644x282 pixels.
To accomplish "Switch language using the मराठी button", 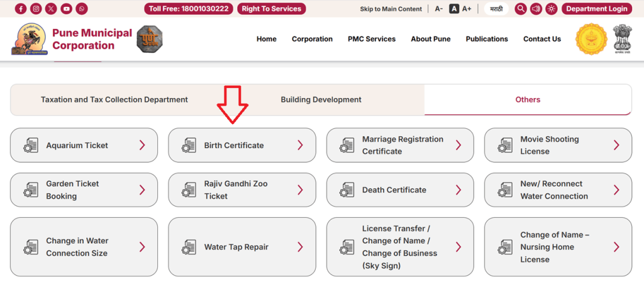I will 496,9.
